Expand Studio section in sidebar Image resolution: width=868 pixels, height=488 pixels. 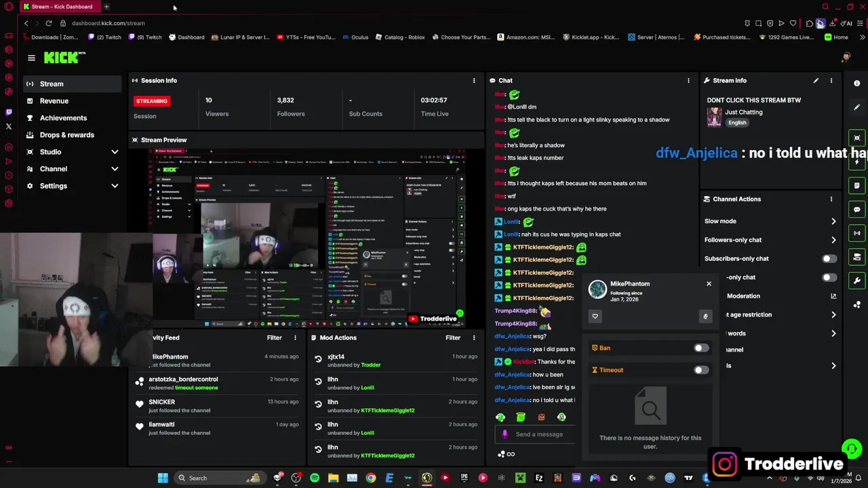click(115, 152)
